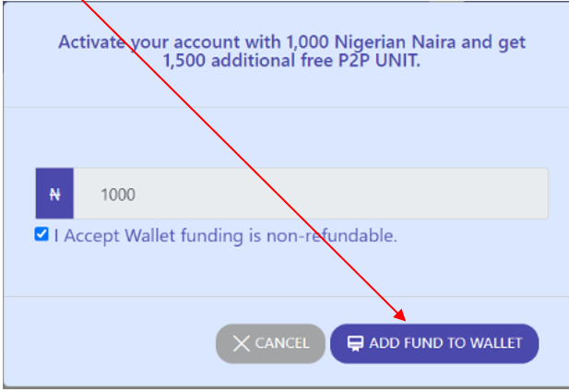The image size is (569, 392).
Task: Click the blank footer area left of Cancel
Action: 109,343
